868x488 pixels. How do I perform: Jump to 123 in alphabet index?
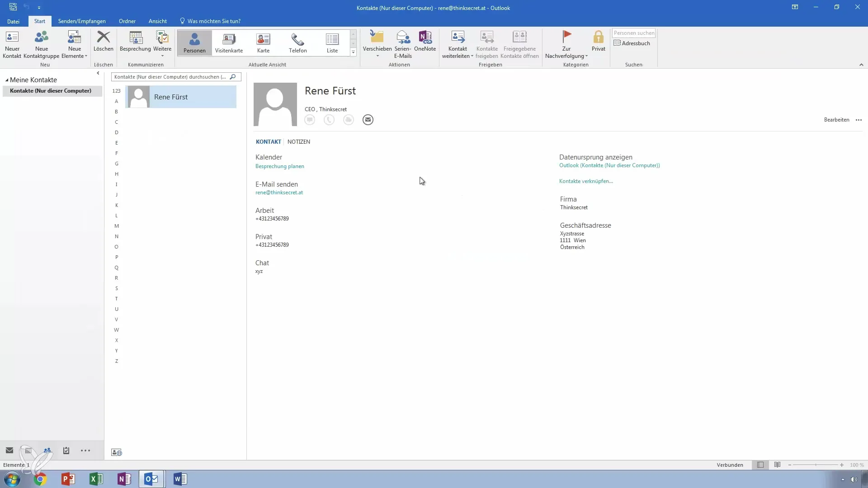(x=116, y=91)
